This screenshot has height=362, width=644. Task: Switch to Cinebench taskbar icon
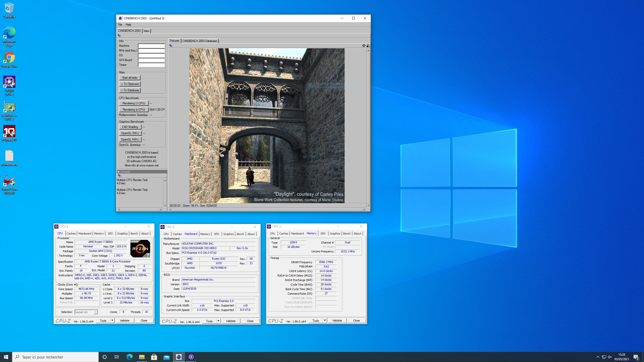[x=179, y=357]
